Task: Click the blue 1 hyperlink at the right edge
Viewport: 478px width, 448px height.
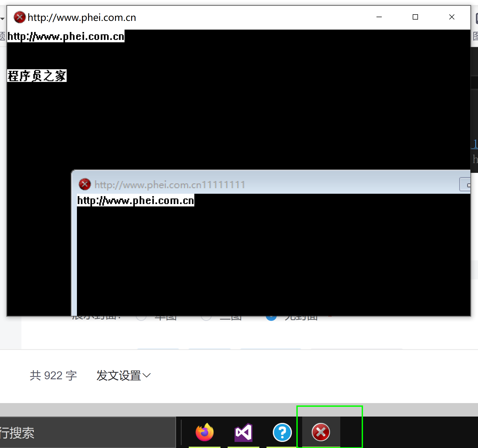Action: click(475, 144)
